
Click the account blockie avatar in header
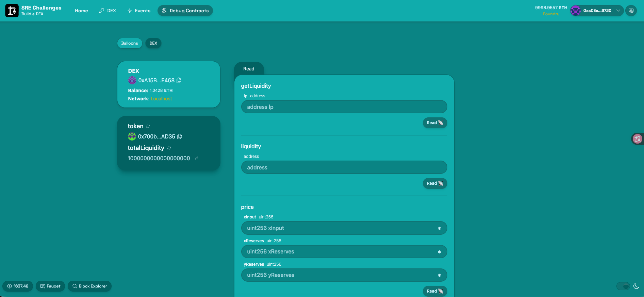576,11
